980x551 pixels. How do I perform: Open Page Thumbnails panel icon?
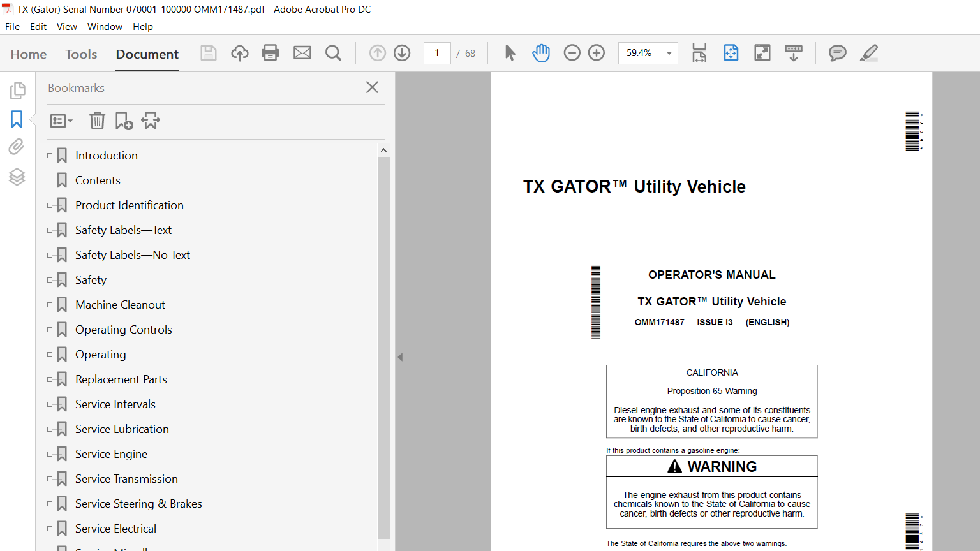17,91
